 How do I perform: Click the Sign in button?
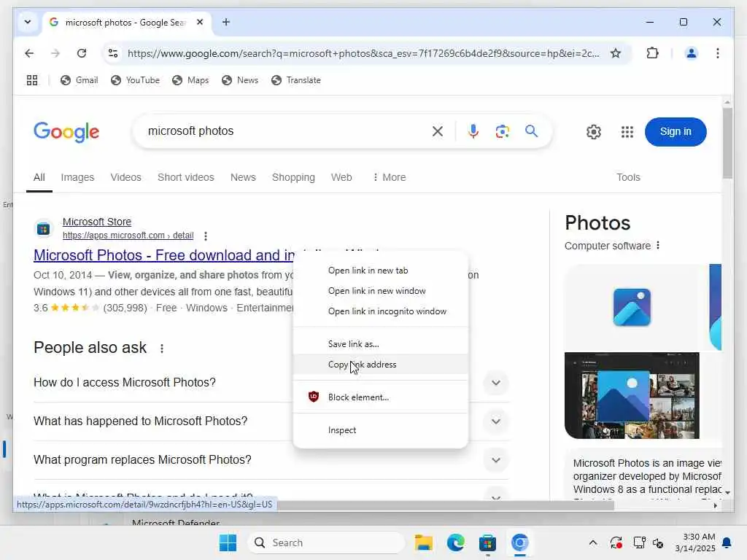675,132
